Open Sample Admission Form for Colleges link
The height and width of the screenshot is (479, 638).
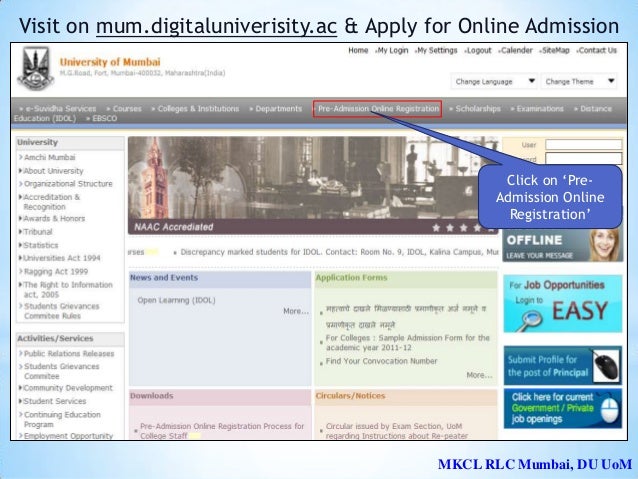click(407, 343)
